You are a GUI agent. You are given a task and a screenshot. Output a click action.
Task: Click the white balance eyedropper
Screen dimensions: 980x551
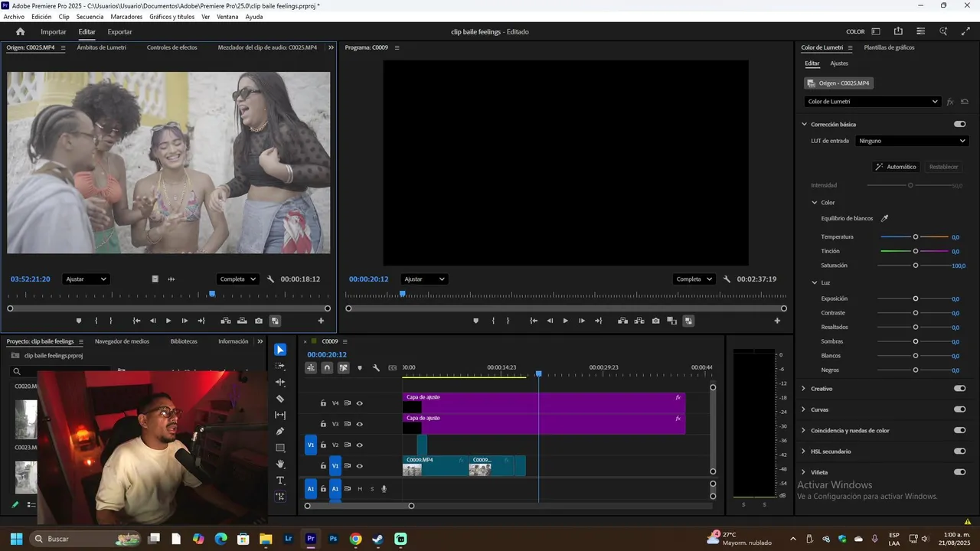pyautogui.click(x=884, y=218)
